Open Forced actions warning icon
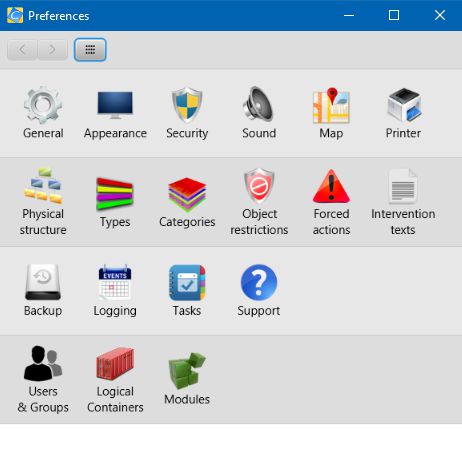 click(x=331, y=186)
